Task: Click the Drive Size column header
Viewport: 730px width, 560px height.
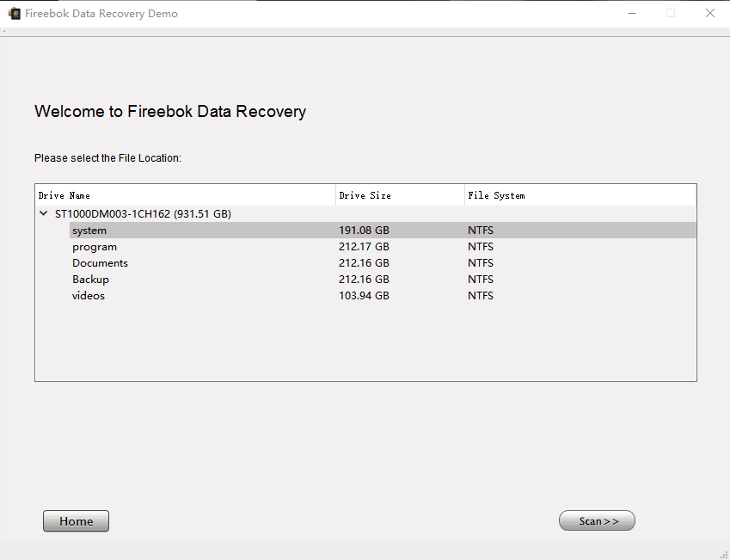Action: [401, 195]
